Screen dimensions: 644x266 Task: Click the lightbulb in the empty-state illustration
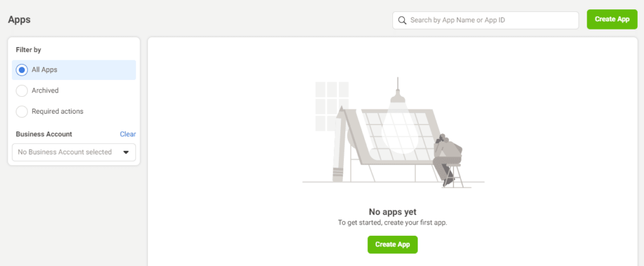tap(397, 123)
